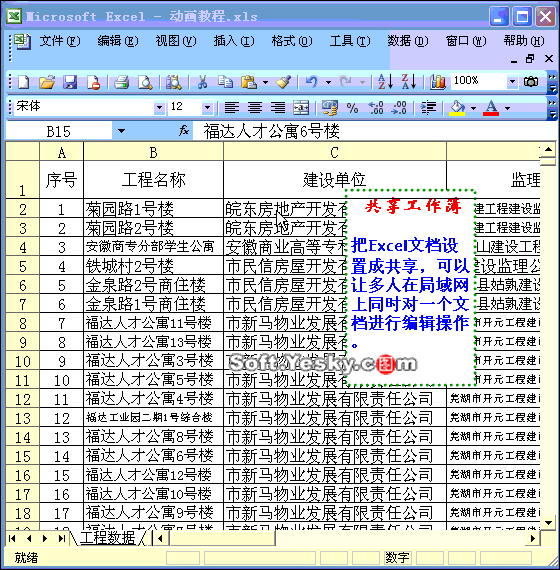Viewport: 560px width, 570px height.
Task: Select column C header
Action: pyautogui.click(x=335, y=152)
